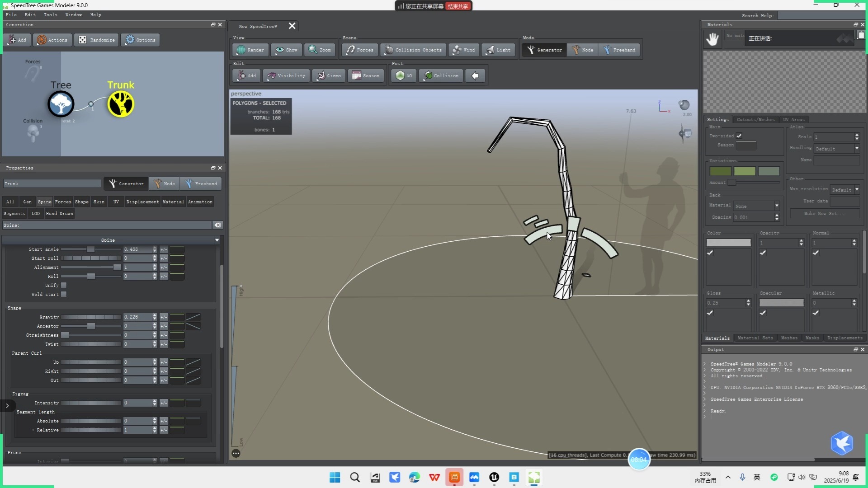868x488 pixels.
Task: Toggle the Weld start checkbox
Action: click(x=64, y=295)
